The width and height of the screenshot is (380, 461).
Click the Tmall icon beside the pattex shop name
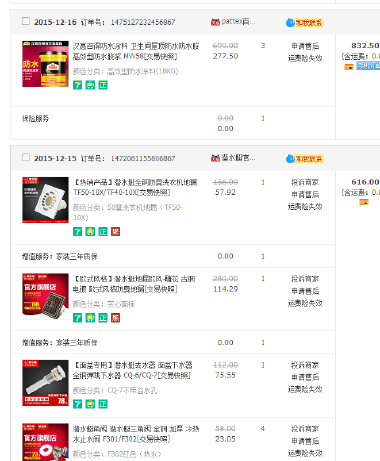point(215,22)
